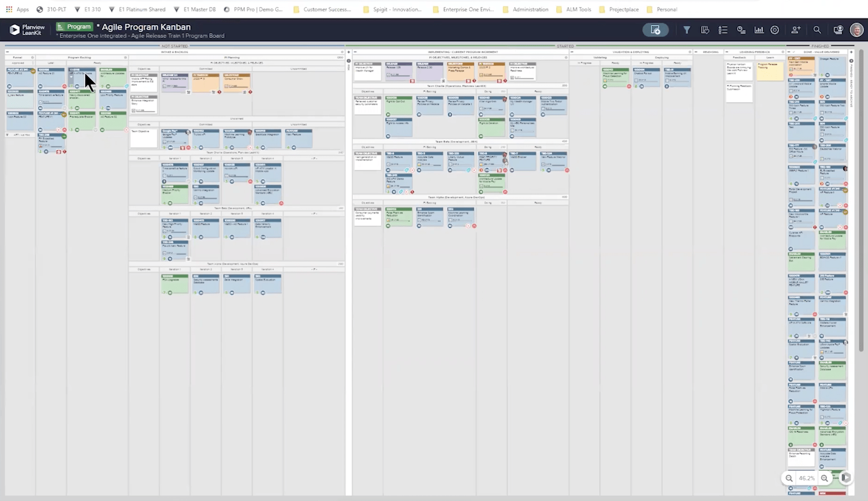The image size is (868, 501).
Task: Click the invite user icon
Action: [796, 30]
